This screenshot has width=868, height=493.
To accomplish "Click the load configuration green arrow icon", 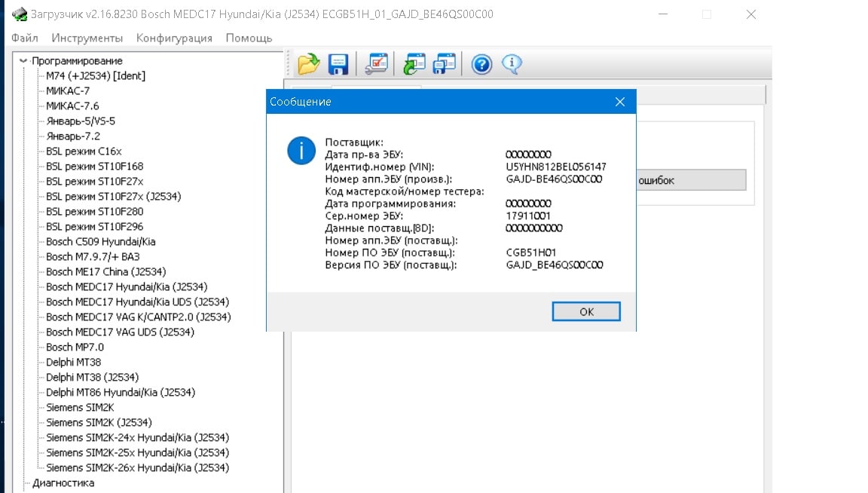I will point(414,65).
